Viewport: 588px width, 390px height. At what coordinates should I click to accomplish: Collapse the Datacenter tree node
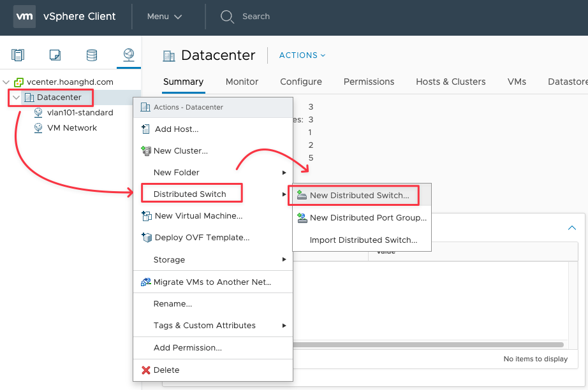pyautogui.click(x=16, y=97)
